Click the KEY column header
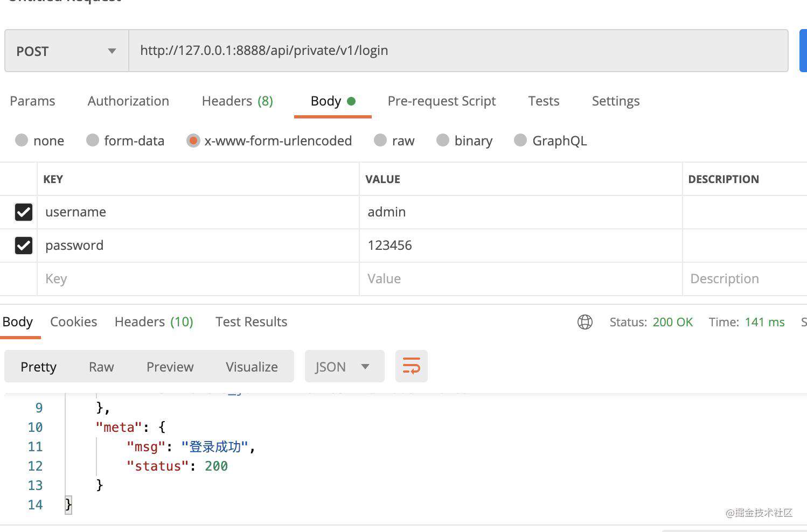 pyautogui.click(x=53, y=179)
